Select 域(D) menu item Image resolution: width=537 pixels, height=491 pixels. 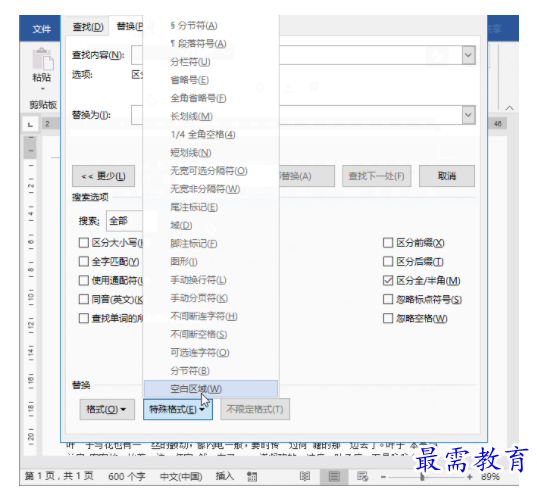211,225
